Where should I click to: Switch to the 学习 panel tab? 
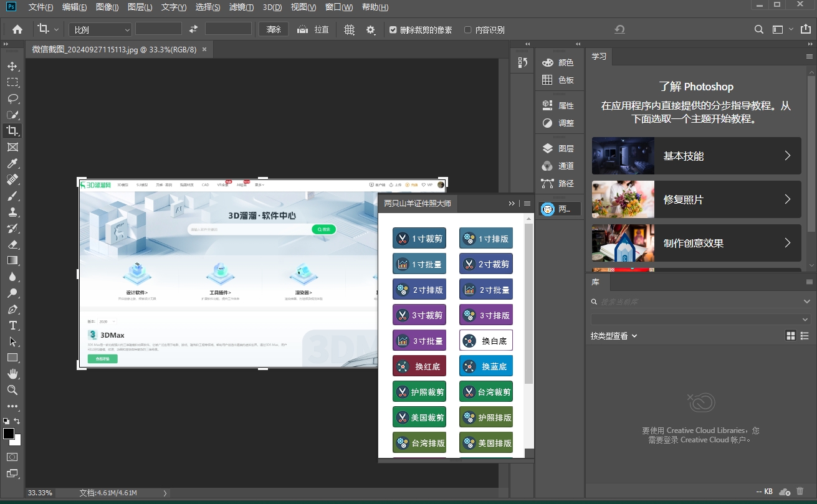click(599, 56)
